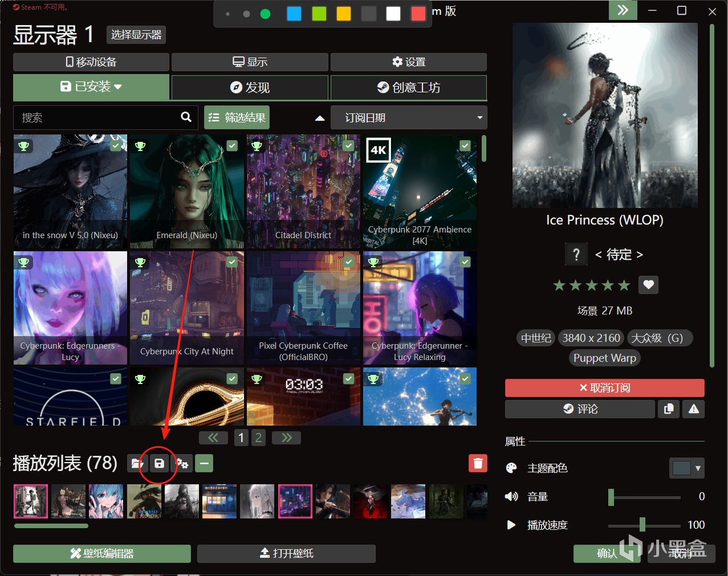Click the Puppet Warp tag
The image size is (728, 576).
click(604, 358)
